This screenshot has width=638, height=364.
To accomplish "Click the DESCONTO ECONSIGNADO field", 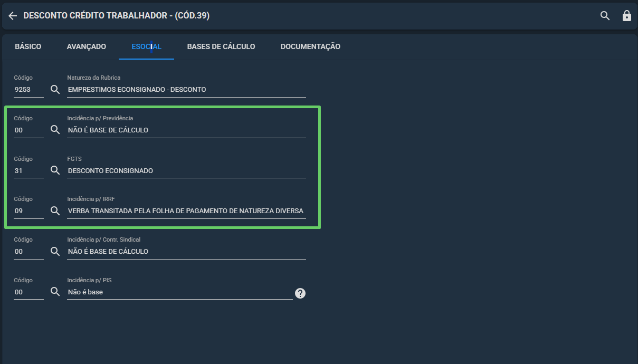I will point(187,171).
